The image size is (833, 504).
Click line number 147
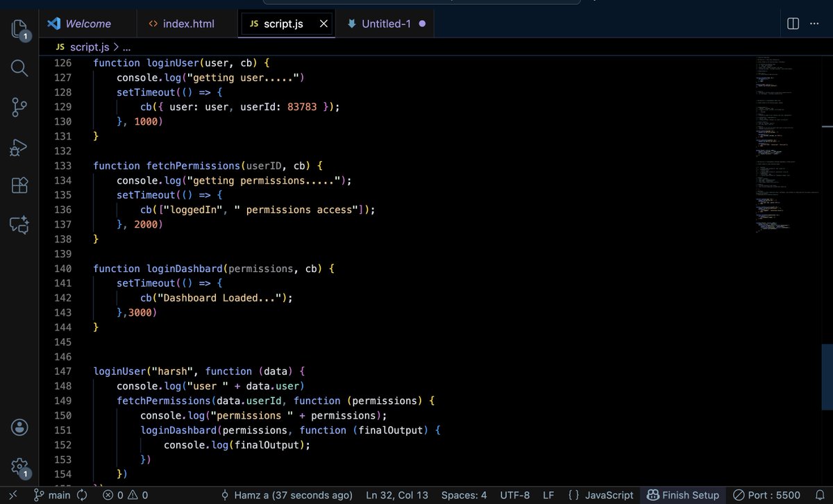pos(62,371)
